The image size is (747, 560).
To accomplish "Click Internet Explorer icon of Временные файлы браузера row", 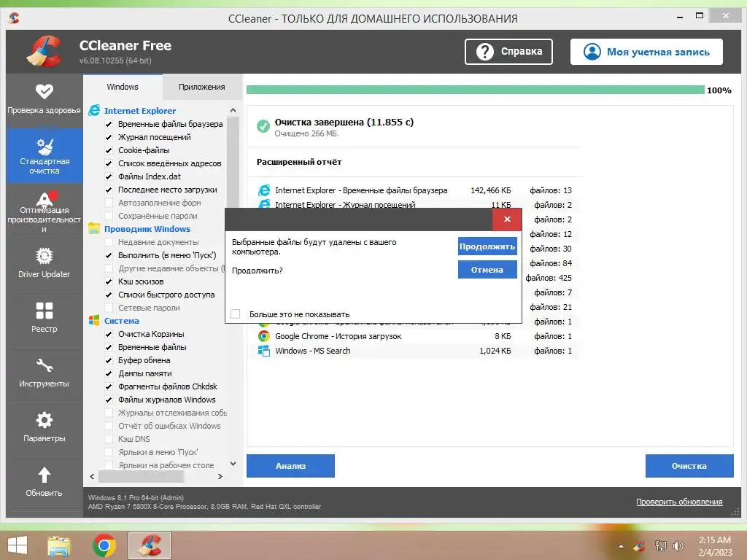I will tap(264, 190).
